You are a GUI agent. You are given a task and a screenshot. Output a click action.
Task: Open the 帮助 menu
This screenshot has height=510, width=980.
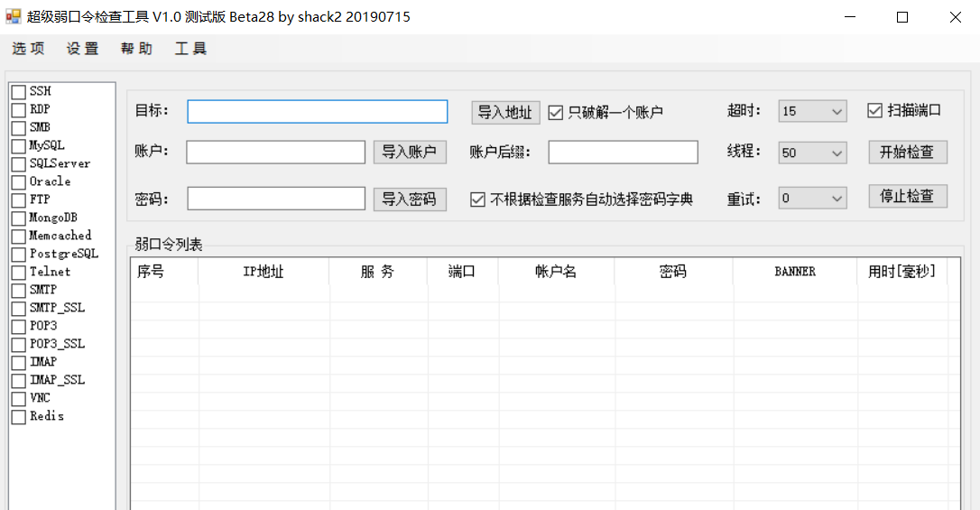(137, 48)
